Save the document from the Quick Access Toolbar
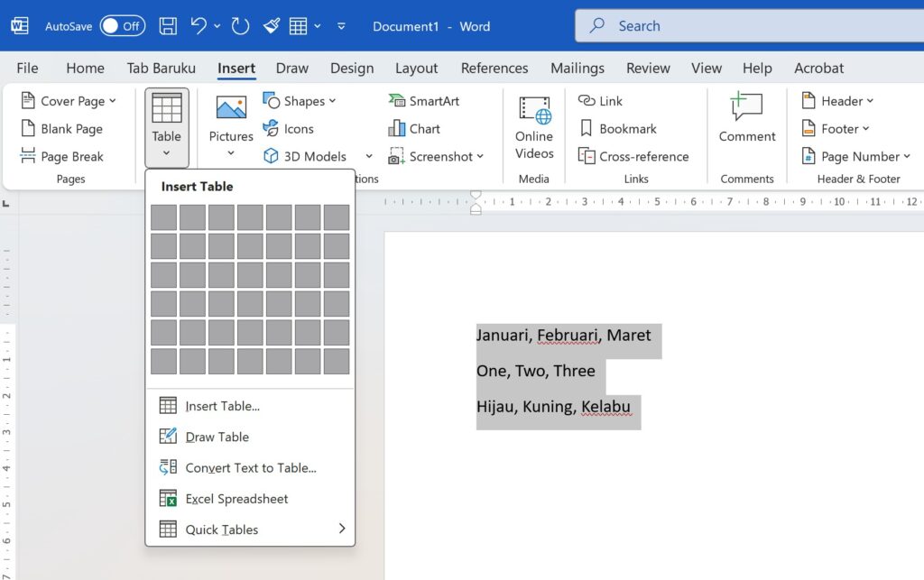This screenshot has height=580, width=924. click(168, 25)
